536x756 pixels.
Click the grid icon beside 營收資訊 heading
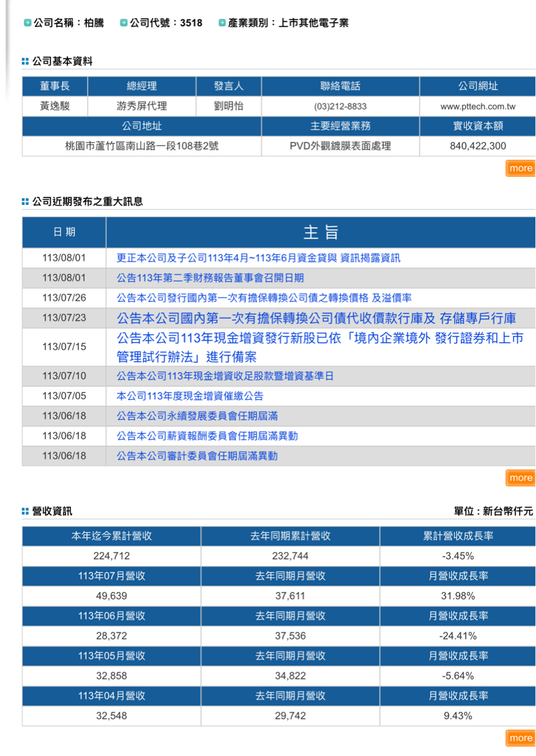pos(25,511)
